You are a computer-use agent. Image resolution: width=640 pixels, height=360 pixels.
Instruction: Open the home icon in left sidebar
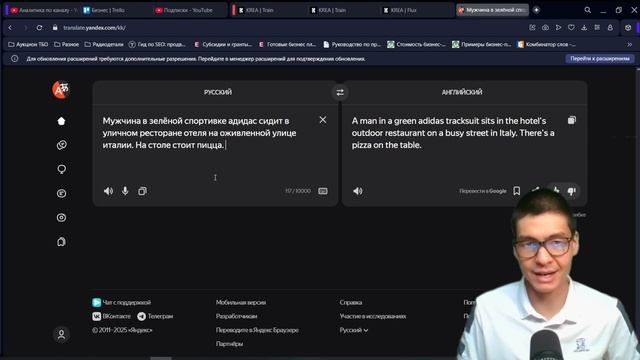click(x=61, y=121)
